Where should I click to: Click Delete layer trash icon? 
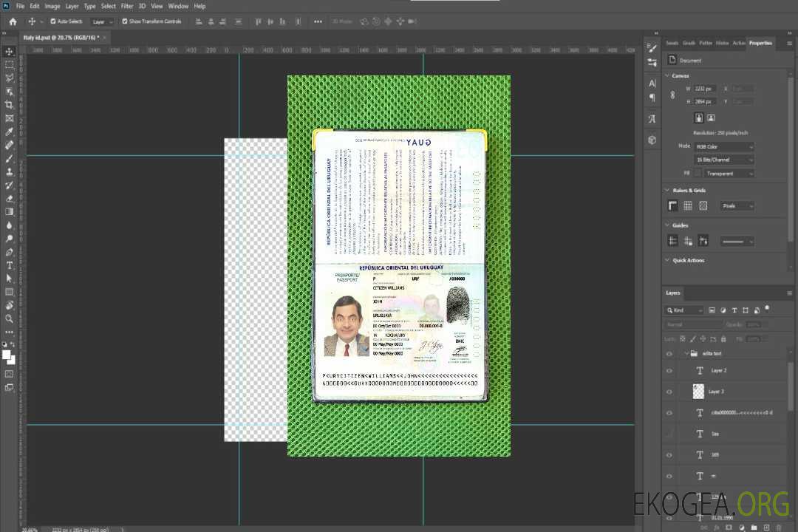point(779,528)
